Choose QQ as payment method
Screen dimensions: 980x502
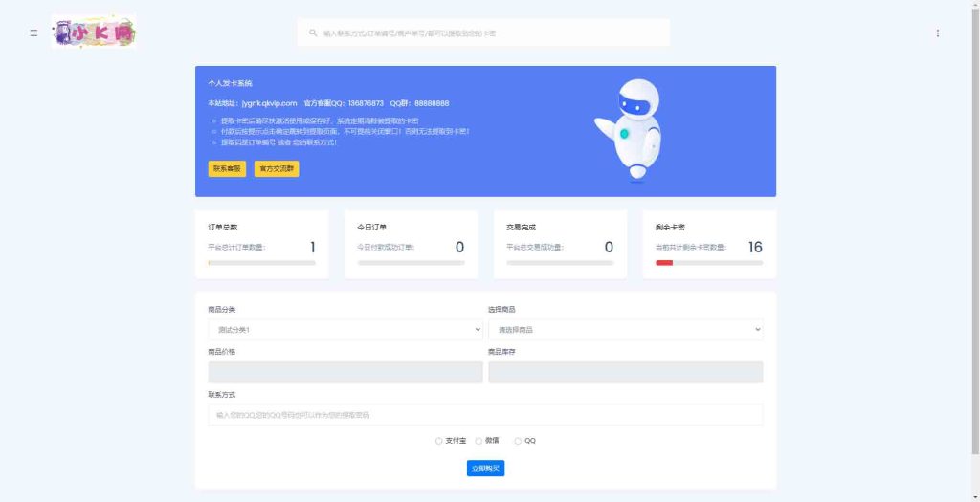coord(518,441)
